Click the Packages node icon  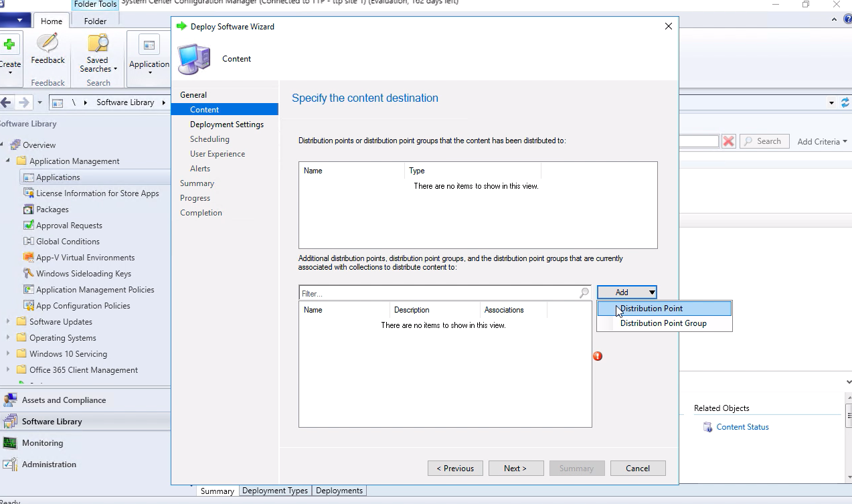(29, 209)
